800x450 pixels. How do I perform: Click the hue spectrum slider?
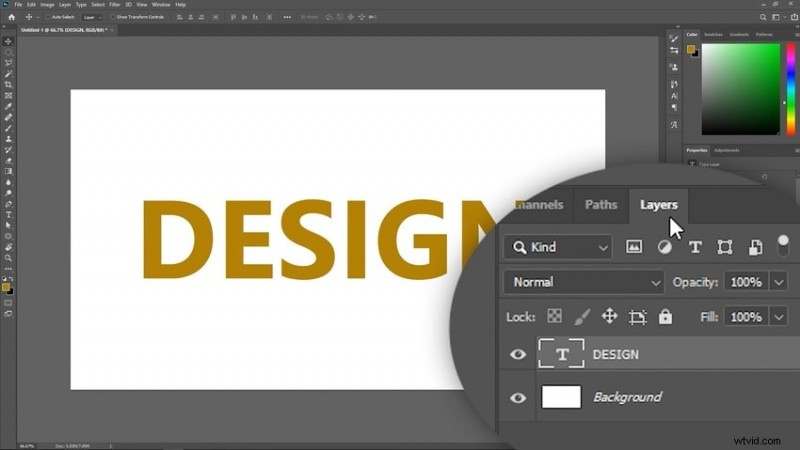tap(790, 89)
